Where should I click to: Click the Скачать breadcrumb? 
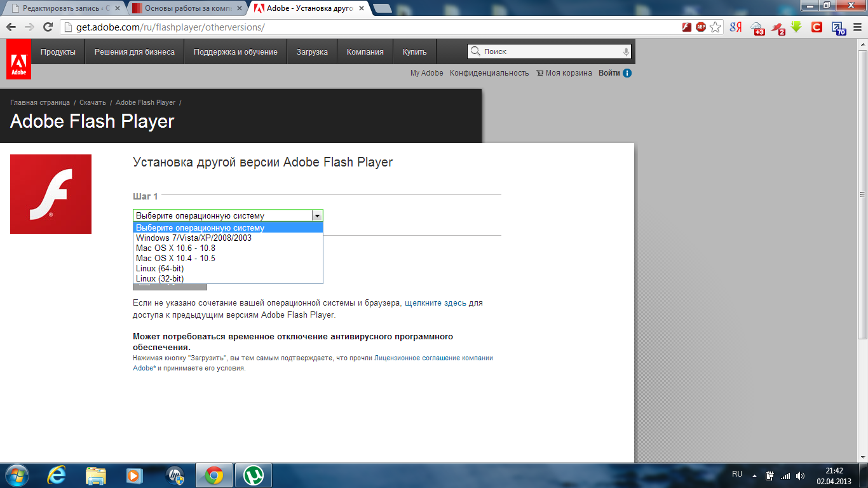(93, 102)
